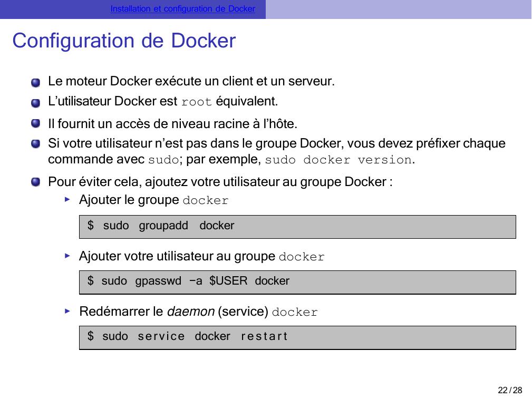Click the page number 22 / 28
The image size is (532, 399).
click(x=510, y=390)
